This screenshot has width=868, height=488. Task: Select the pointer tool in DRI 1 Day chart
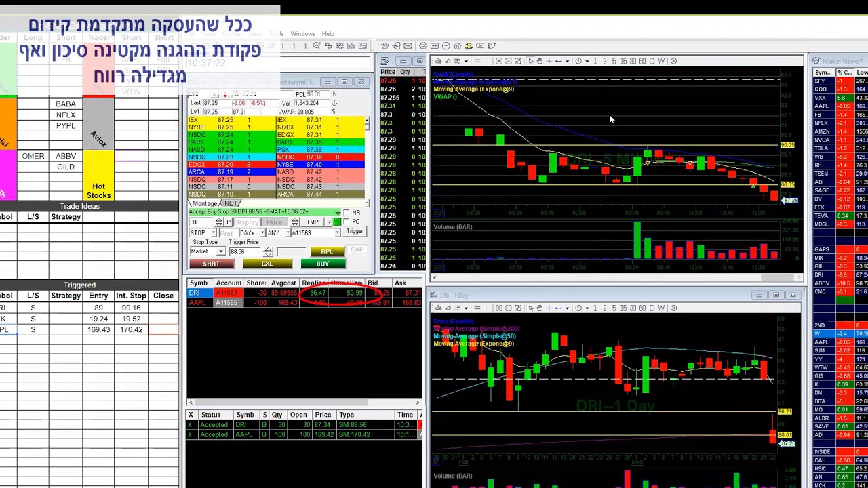coord(531,308)
